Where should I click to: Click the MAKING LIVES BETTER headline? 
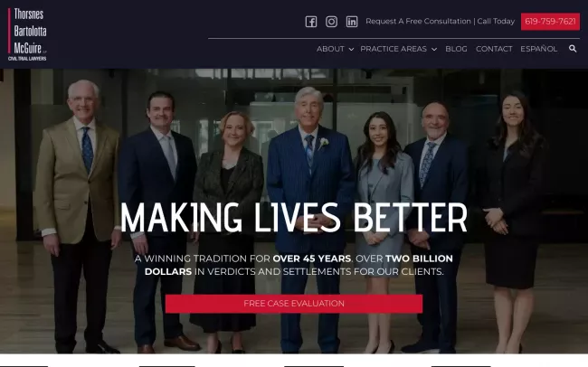click(294, 218)
